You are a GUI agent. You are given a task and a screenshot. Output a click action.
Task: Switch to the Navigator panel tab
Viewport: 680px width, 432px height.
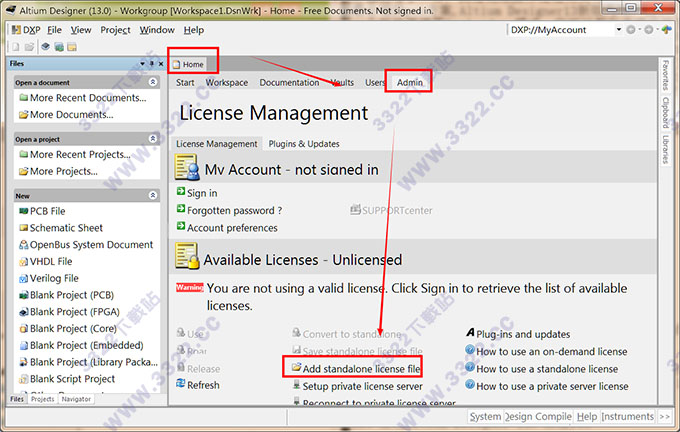point(76,399)
